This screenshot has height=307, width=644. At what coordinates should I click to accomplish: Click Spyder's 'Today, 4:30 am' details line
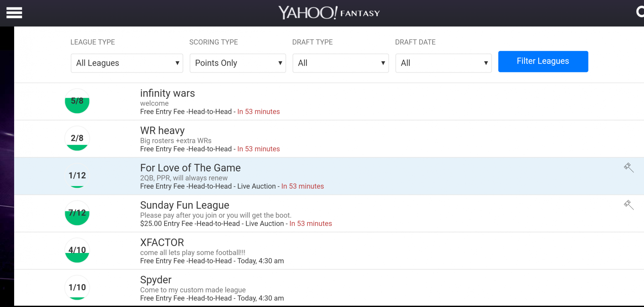(212, 298)
